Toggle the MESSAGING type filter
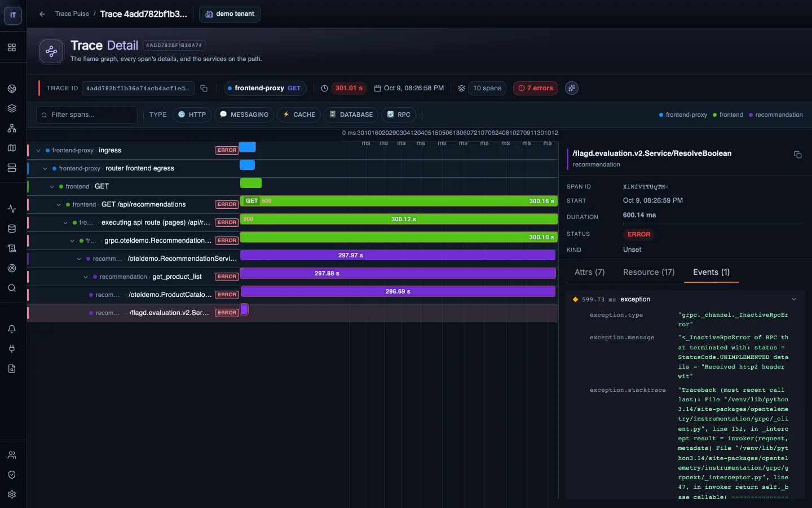Viewport: 812px width, 508px height. click(244, 115)
